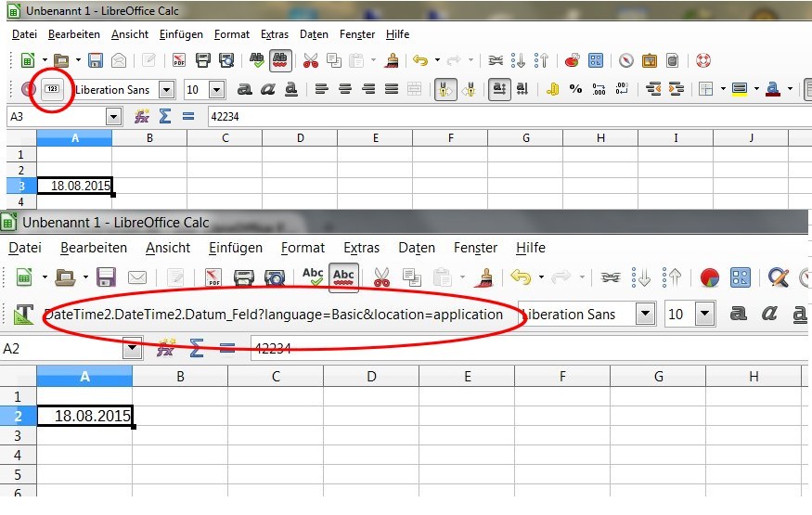The image size is (812, 515).
Task: Click Name Box field showing A3
Action: pyautogui.click(x=57, y=117)
